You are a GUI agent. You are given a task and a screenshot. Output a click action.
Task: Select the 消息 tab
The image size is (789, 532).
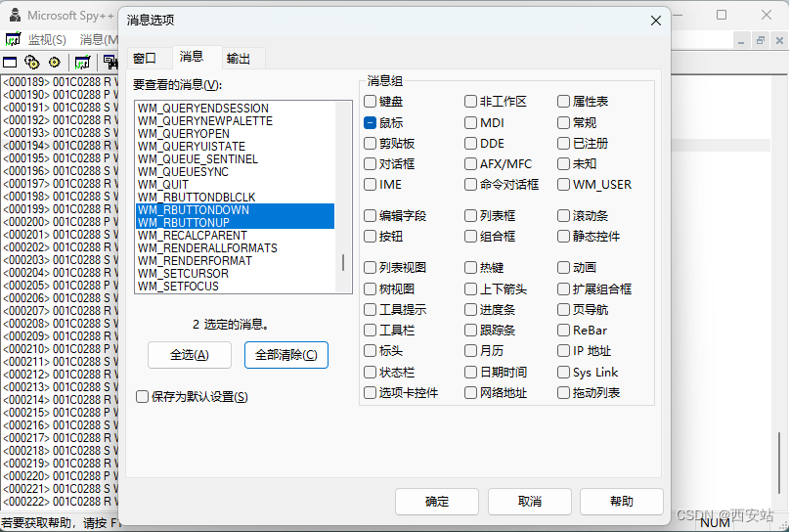(192, 56)
